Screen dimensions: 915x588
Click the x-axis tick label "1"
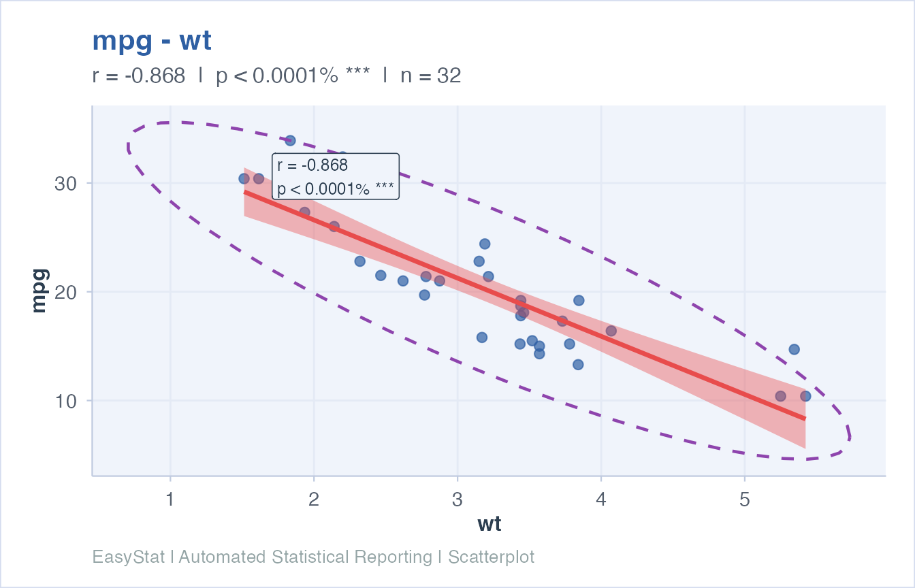(170, 500)
